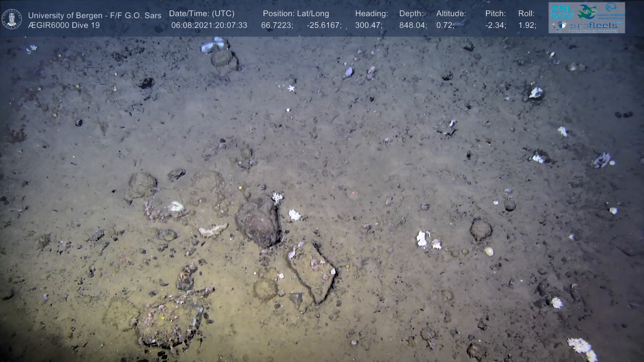Click the timestamp 06:08:2021:20:07:33
Image resolution: width=644 pixels, height=362 pixels.
point(209,25)
